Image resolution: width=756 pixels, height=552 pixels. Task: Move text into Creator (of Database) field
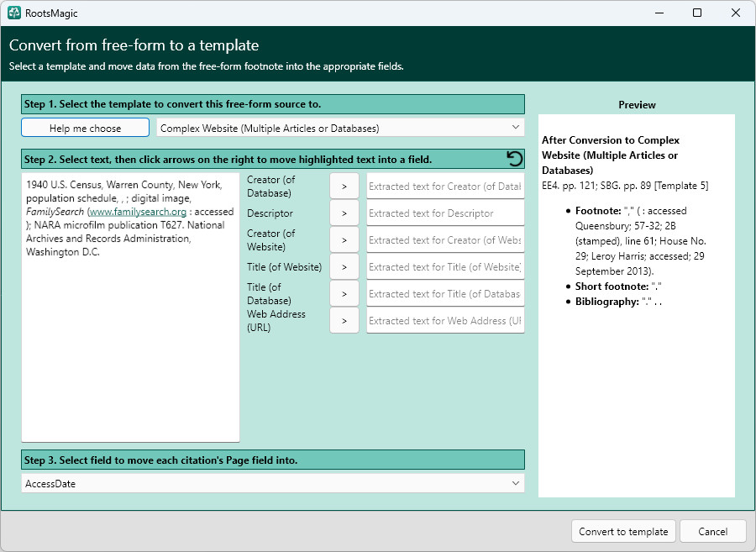click(x=344, y=186)
